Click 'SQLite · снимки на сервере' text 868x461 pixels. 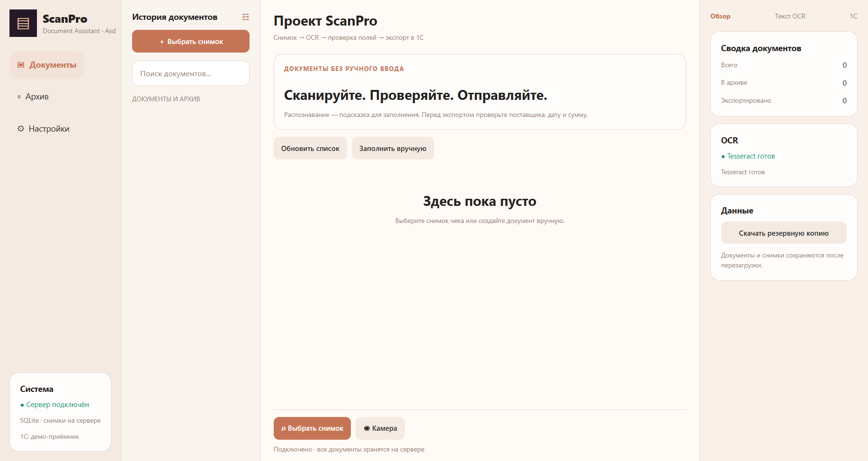coord(60,420)
